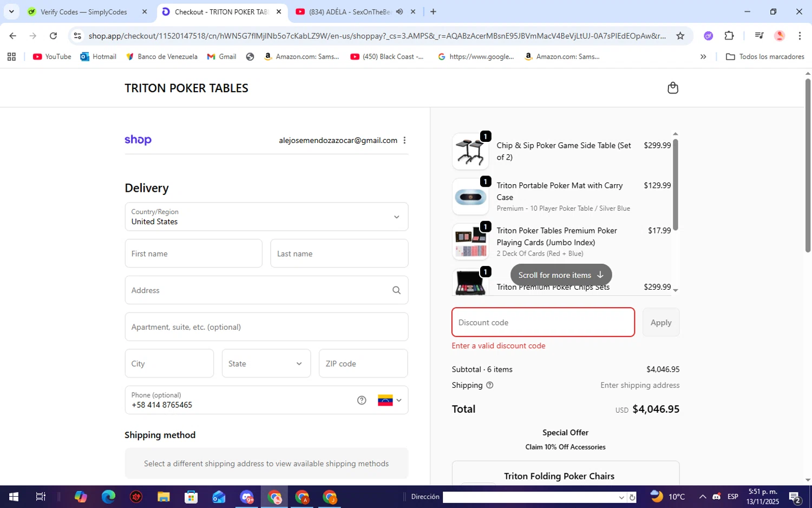The image size is (812, 508).
Task: Open a new browser tab
Action: click(x=433, y=11)
